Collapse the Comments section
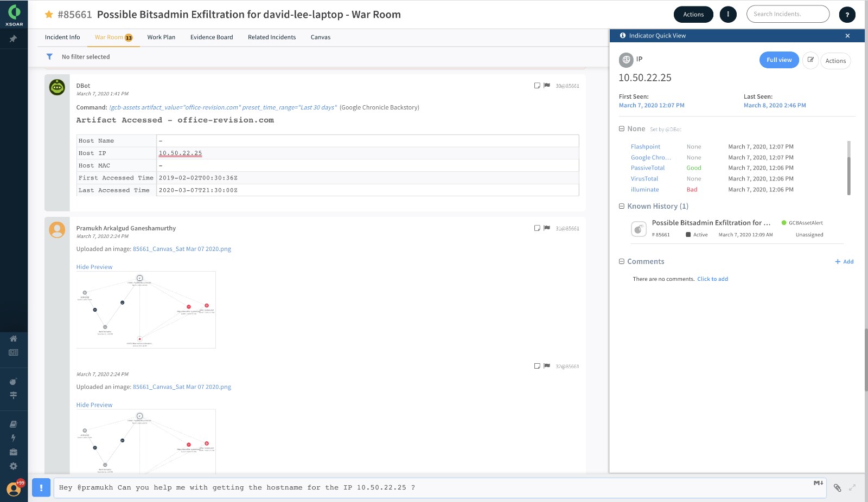The image size is (868, 502). point(622,261)
